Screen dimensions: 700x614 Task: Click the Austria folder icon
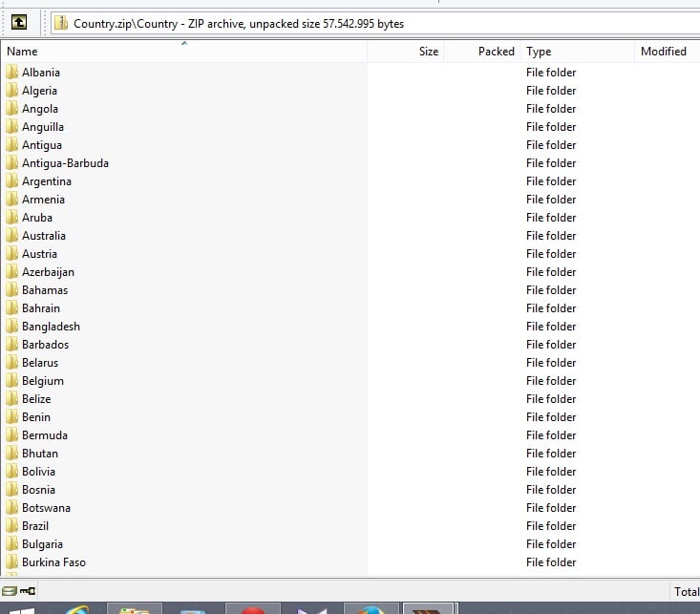click(12, 254)
